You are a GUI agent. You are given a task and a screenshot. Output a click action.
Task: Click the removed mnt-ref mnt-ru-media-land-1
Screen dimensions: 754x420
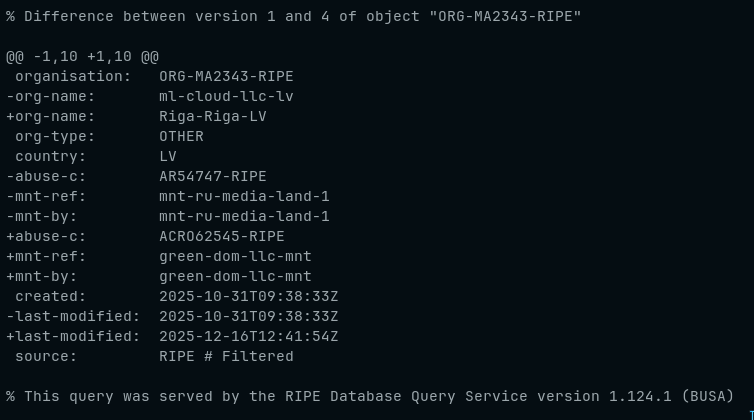point(244,197)
